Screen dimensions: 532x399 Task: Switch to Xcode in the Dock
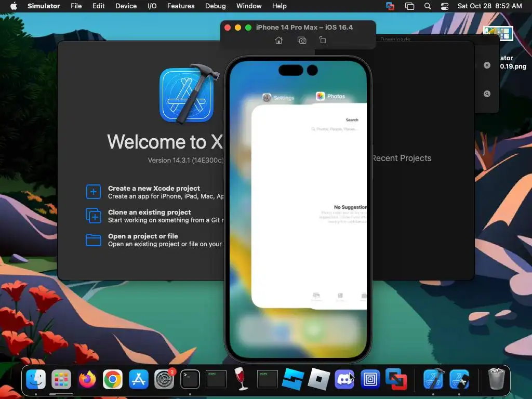pyautogui.click(x=433, y=379)
